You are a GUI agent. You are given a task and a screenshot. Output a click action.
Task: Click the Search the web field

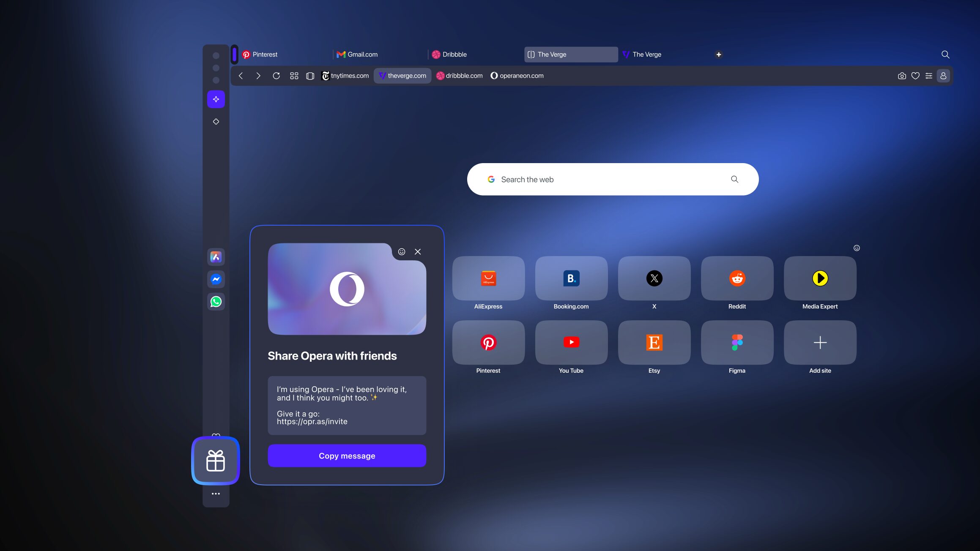tap(609, 180)
